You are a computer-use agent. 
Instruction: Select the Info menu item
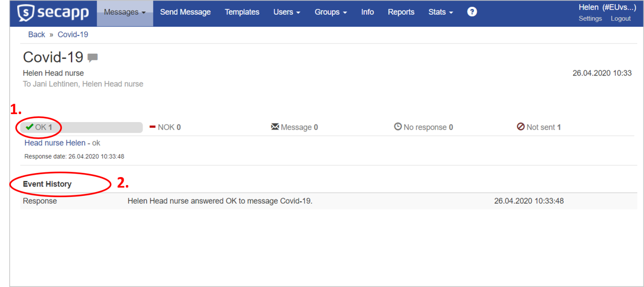point(367,12)
